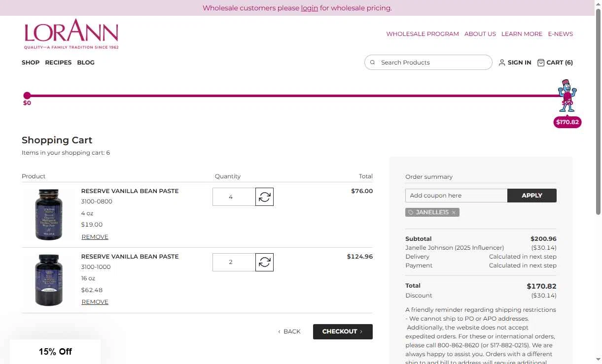Click the SKU 3100-0800 text
The height and width of the screenshot is (364, 602).
coord(97,201)
